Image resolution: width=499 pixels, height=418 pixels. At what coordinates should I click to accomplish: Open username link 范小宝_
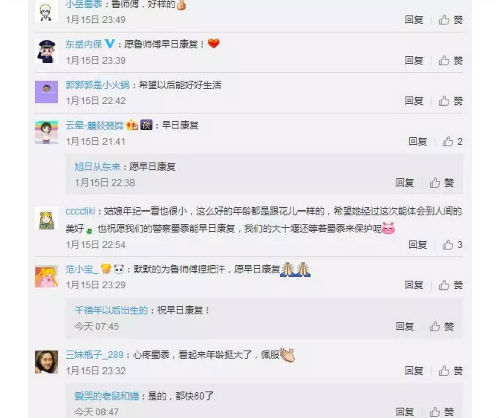82,269
